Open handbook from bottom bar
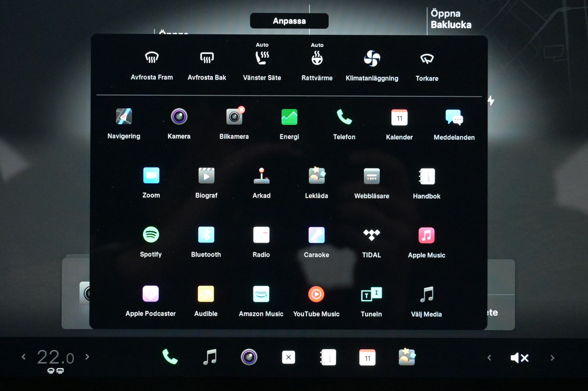The width and height of the screenshot is (588, 391). [x=328, y=358]
